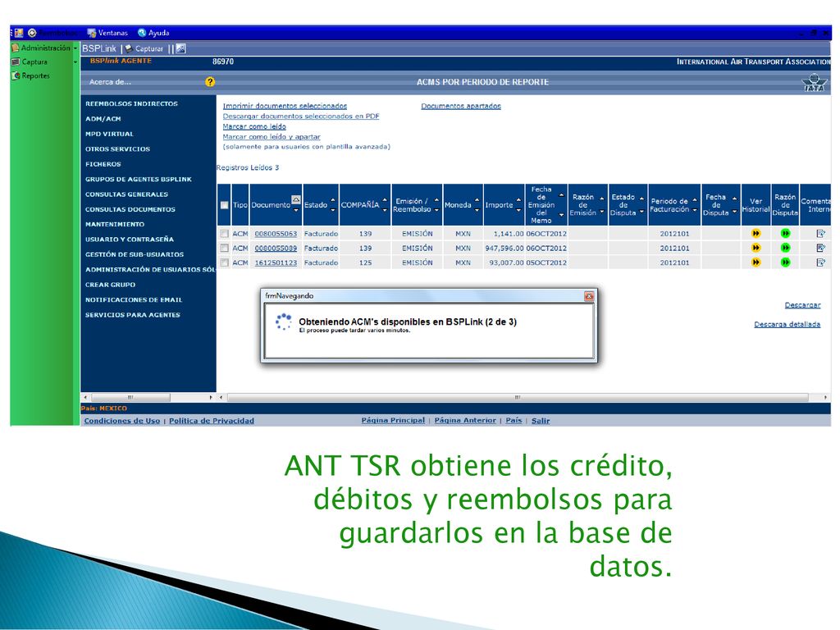This screenshot has width=840, height=630.
Task: Click Descarga detallada link
Action: click(x=787, y=324)
